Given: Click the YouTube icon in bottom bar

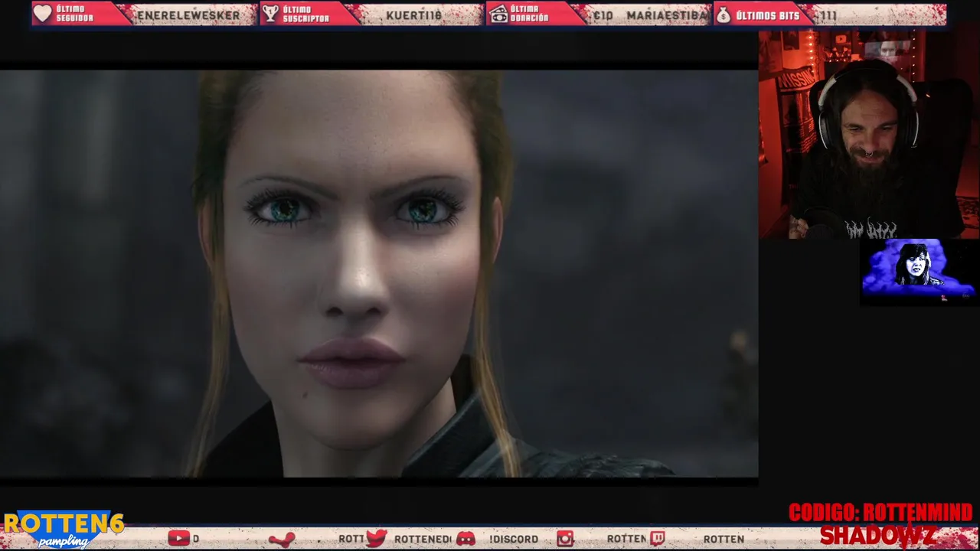Looking at the screenshot, I should [x=178, y=539].
